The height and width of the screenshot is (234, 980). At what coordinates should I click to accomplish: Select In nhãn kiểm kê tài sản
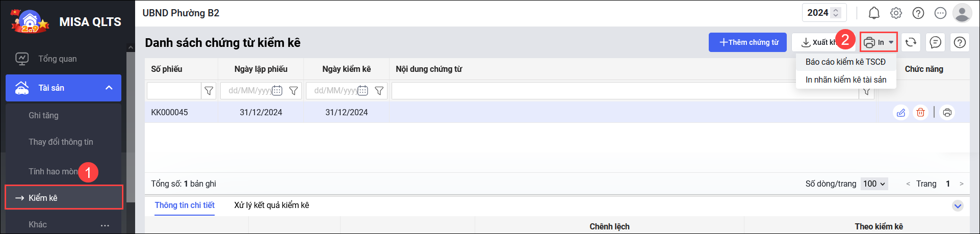[845, 80]
